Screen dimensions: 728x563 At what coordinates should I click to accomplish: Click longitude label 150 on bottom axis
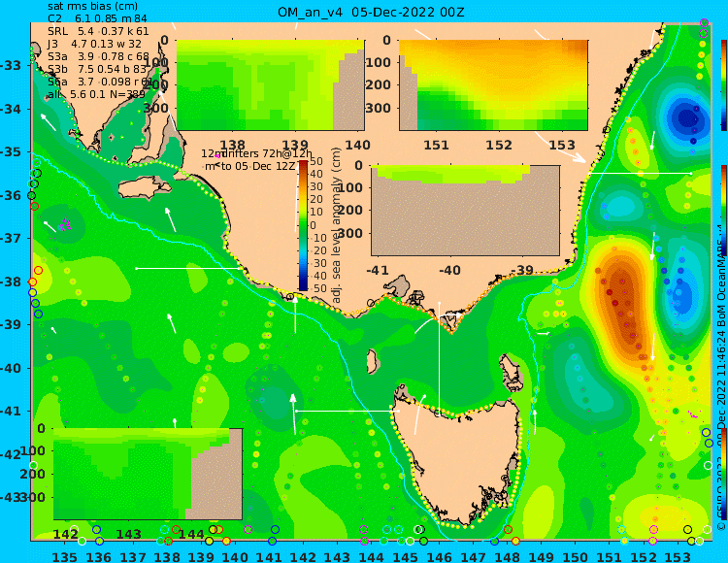(x=576, y=556)
